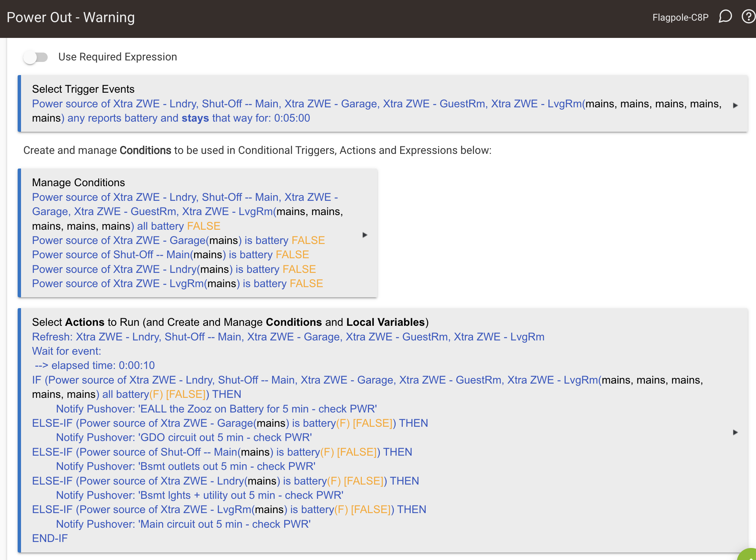756x560 pixels.
Task: Select Manage Conditions heading
Action: tap(78, 182)
